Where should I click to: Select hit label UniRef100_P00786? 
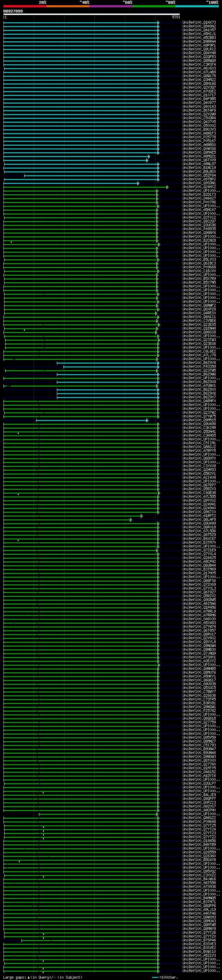[x=199, y=202]
